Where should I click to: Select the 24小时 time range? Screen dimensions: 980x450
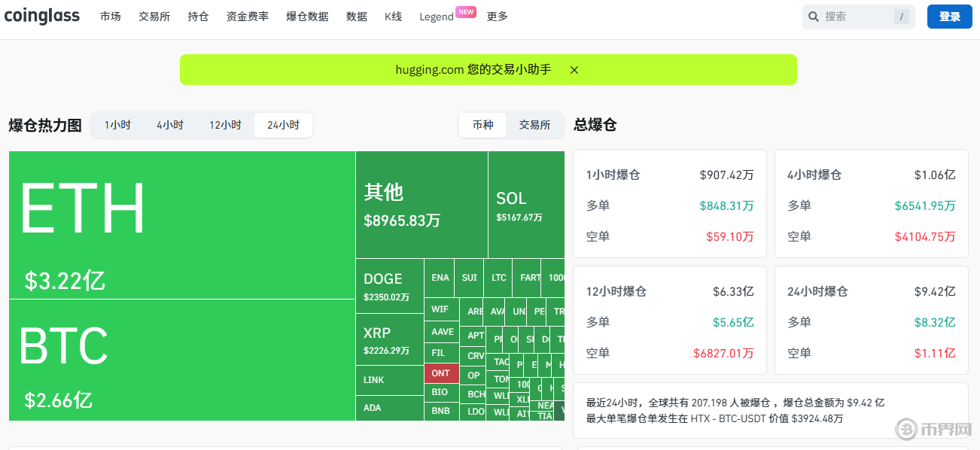pyautogui.click(x=283, y=125)
